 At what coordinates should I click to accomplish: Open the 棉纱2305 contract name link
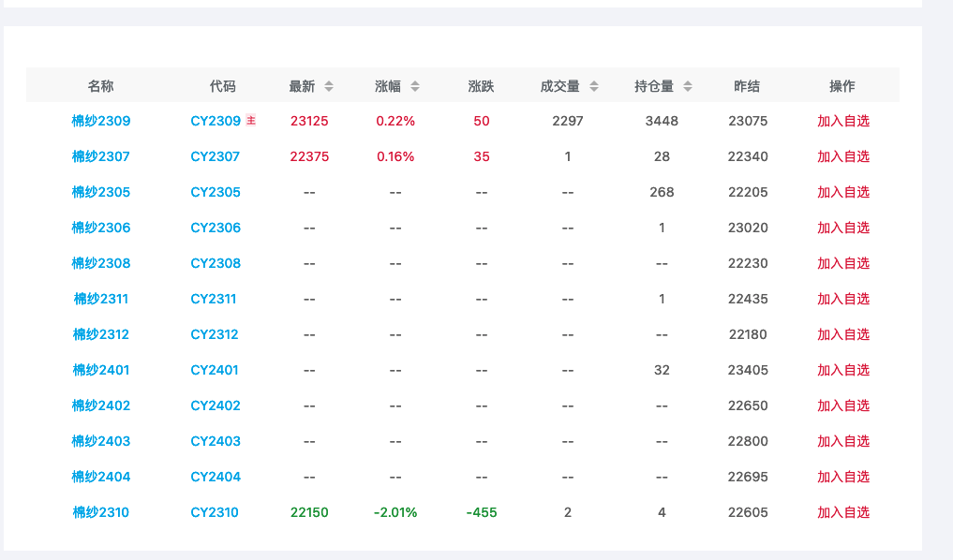(x=101, y=192)
